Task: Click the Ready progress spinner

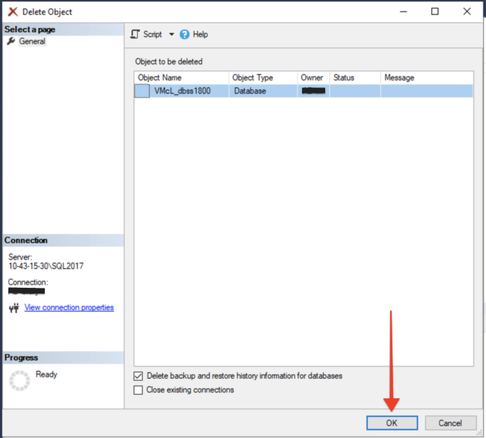Action: [x=19, y=381]
